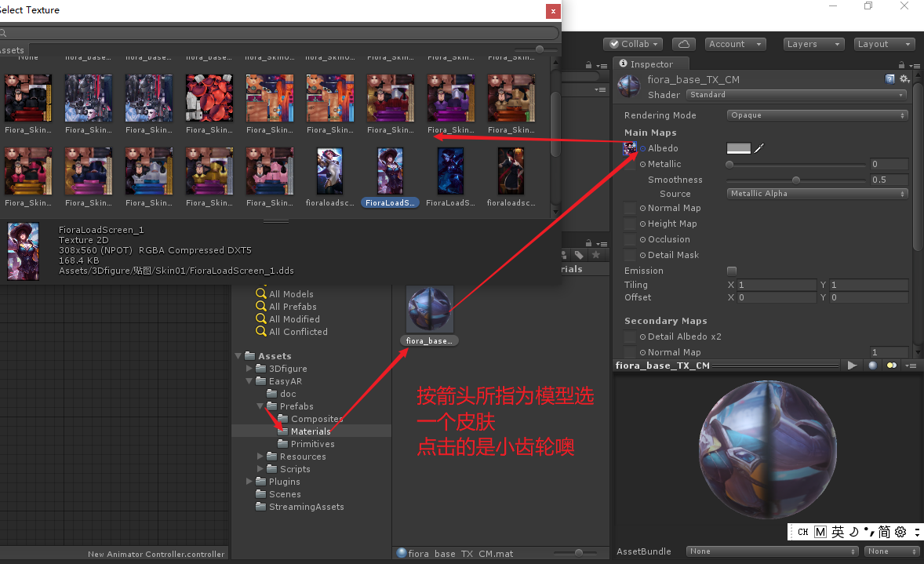This screenshot has width=924, height=564.
Task: Adjust the texture thumbnail size slider
Action: [x=539, y=49]
